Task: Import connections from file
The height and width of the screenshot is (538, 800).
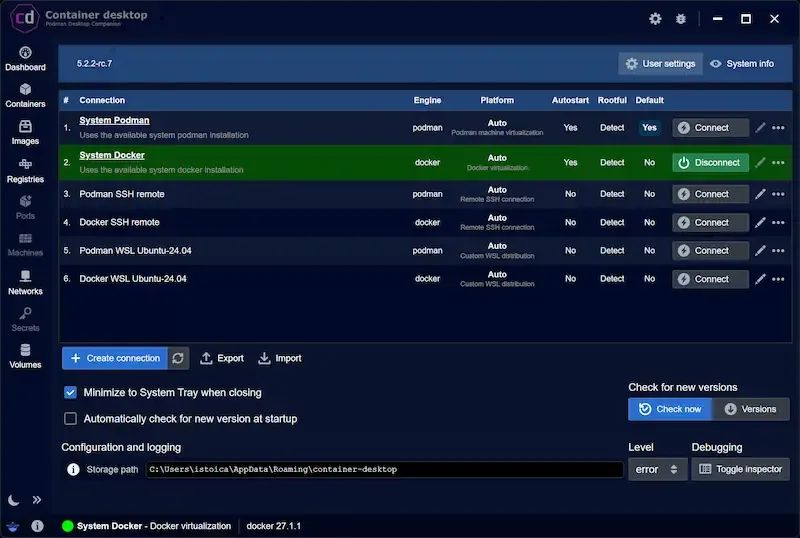Action: [x=280, y=358]
